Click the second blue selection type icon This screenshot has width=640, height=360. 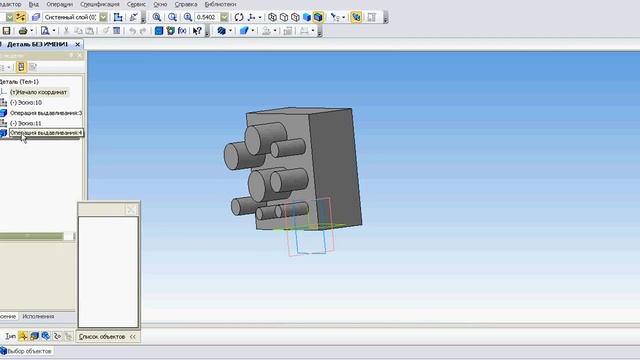pos(34,336)
